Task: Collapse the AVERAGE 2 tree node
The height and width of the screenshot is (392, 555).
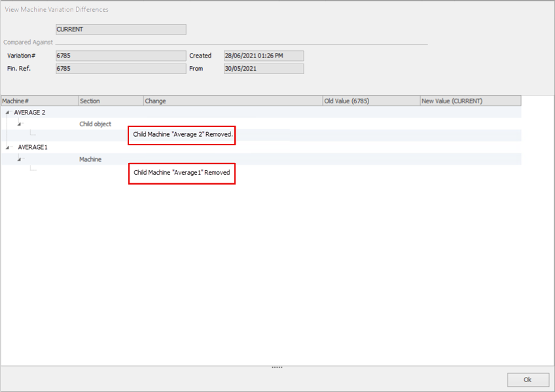Action: coord(7,113)
